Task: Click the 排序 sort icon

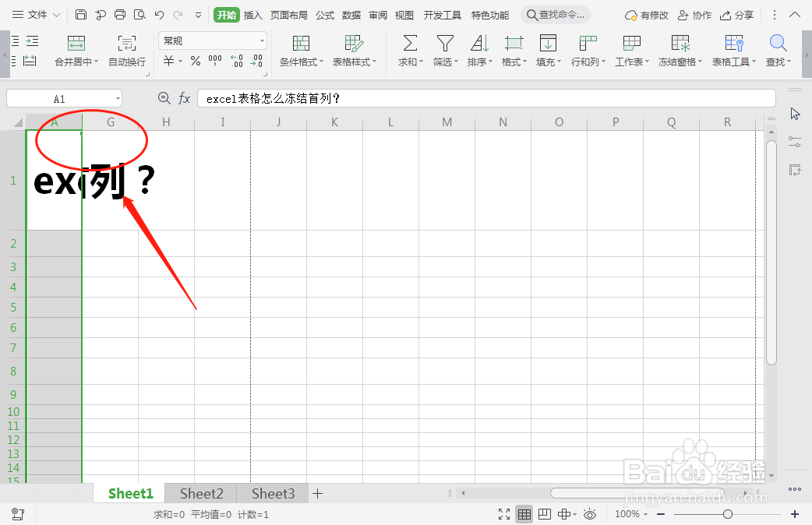Action: [479, 43]
